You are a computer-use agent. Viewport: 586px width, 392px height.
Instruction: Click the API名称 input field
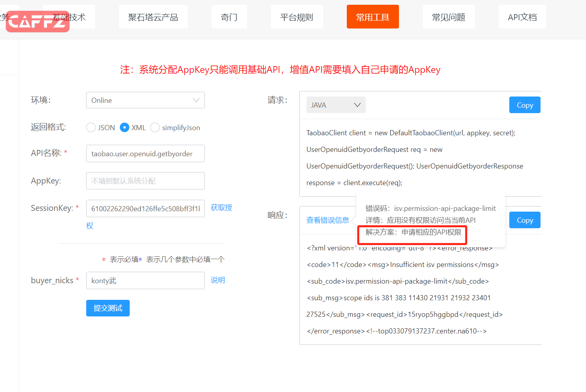[145, 153]
